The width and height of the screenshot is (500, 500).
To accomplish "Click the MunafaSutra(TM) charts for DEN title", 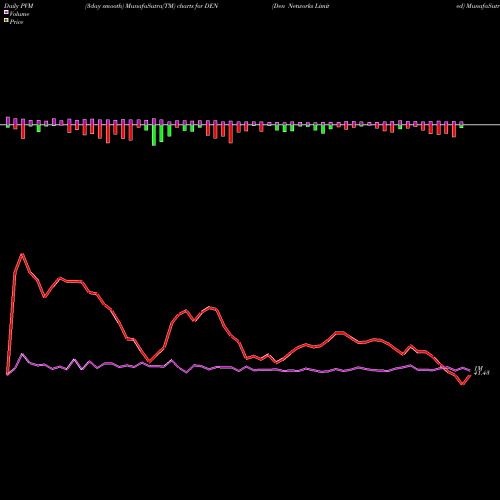I will (x=172, y=6).
